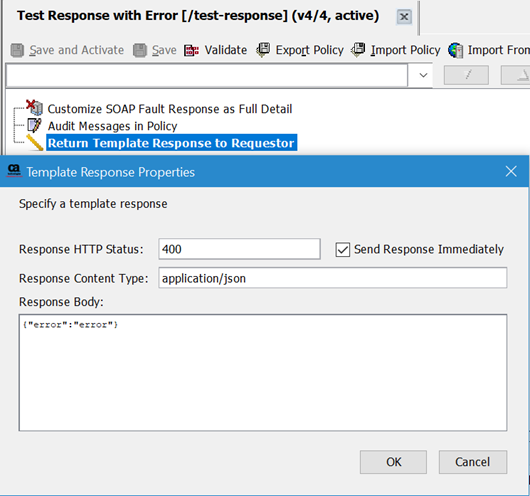Click the Response Content Type field

(333, 278)
